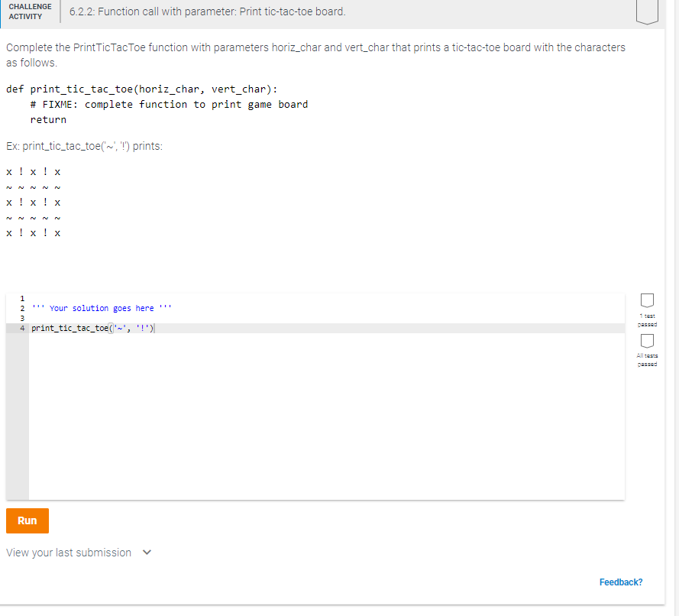This screenshot has height=616, width=679.
Task: Select the '1 test passed' badge icon
Action: (647, 300)
